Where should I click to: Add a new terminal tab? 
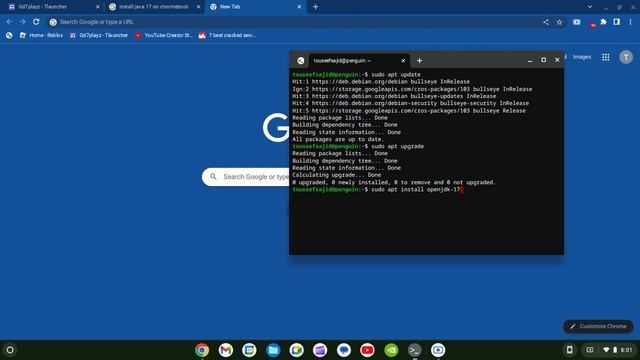(419, 60)
